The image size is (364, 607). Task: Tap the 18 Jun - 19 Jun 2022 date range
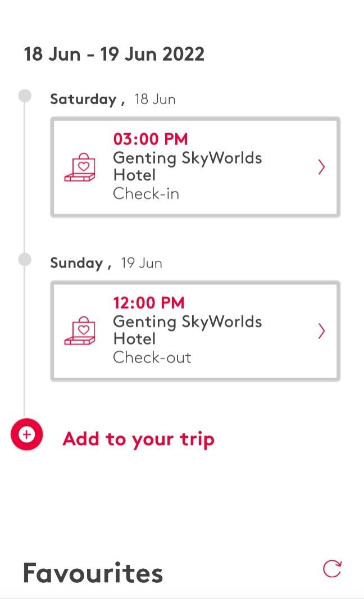click(x=114, y=55)
